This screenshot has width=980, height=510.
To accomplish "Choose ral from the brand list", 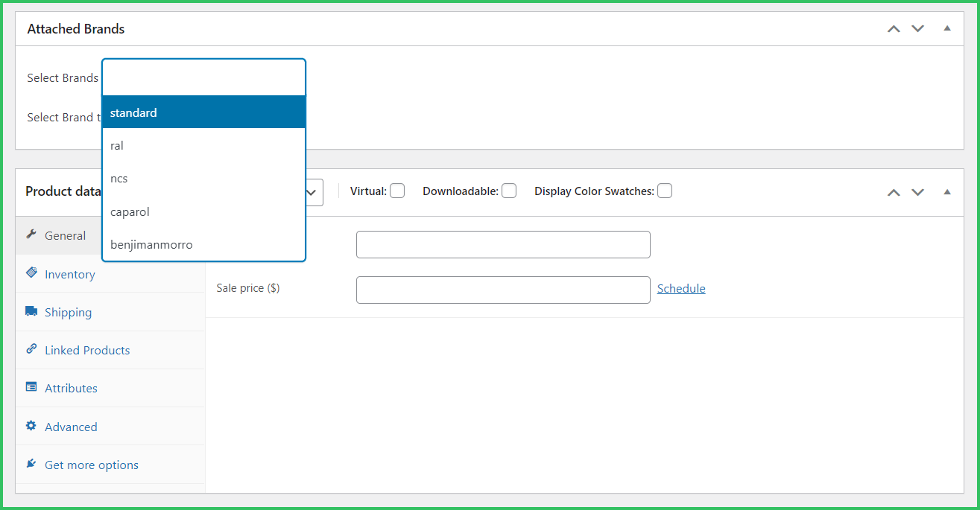I will 204,146.
